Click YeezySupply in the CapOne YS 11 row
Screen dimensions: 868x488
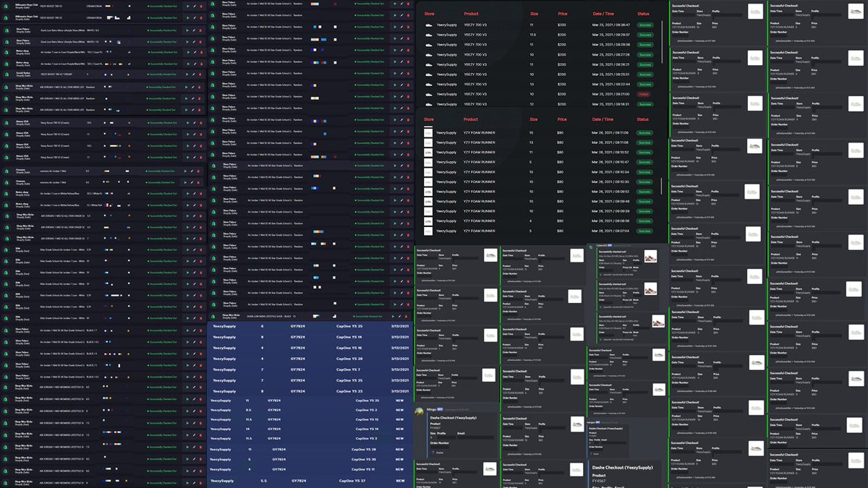click(x=220, y=469)
